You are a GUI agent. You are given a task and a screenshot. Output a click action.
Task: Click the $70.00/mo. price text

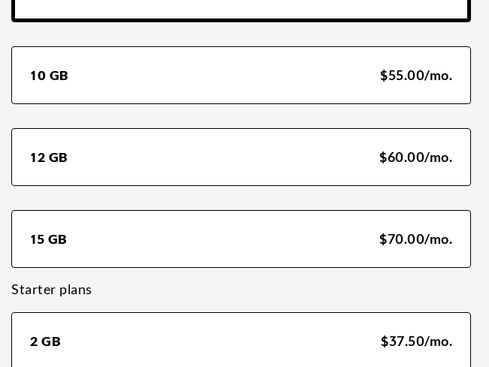(416, 239)
